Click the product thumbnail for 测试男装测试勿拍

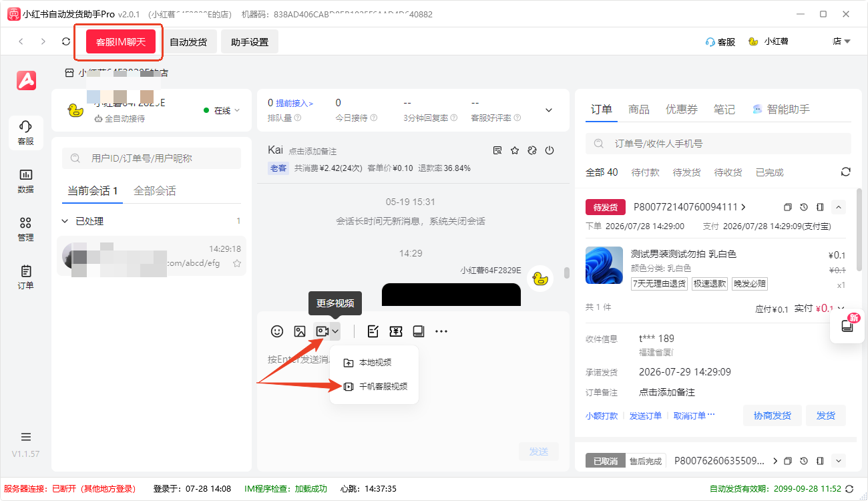604,265
